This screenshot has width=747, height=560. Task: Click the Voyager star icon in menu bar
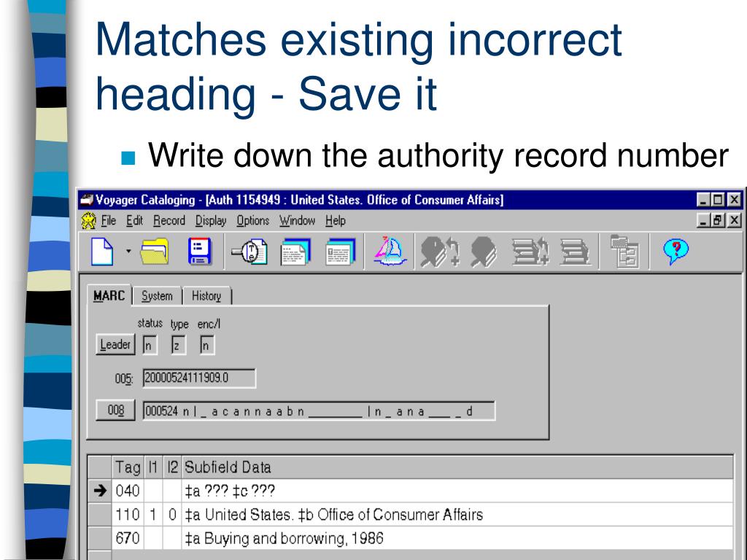click(x=88, y=220)
